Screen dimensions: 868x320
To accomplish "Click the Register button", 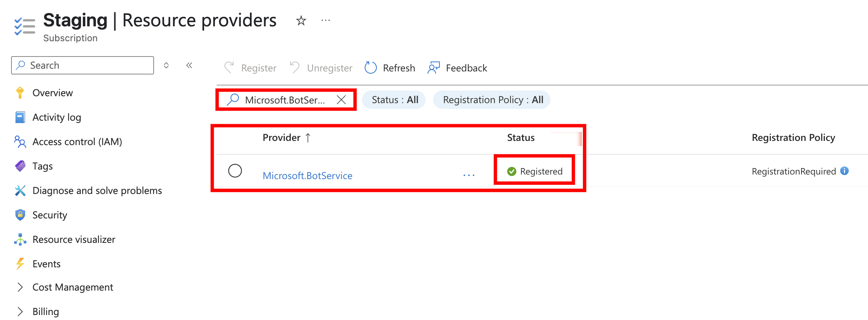I will (x=250, y=68).
